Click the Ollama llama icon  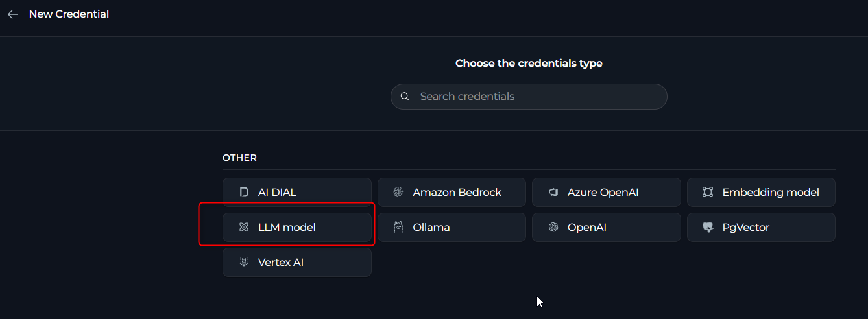pyautogui.click(x=398, y=228)
